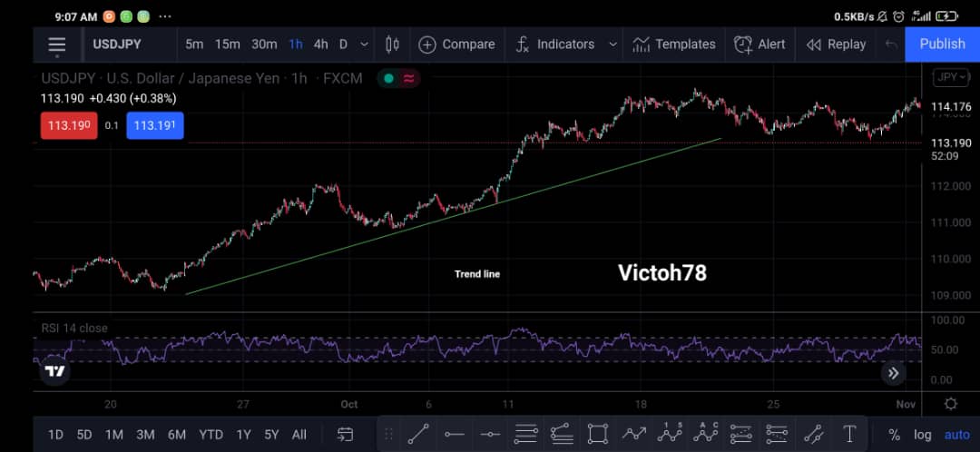
Task: Toggle auto scale mode
Action: (957, 435)
